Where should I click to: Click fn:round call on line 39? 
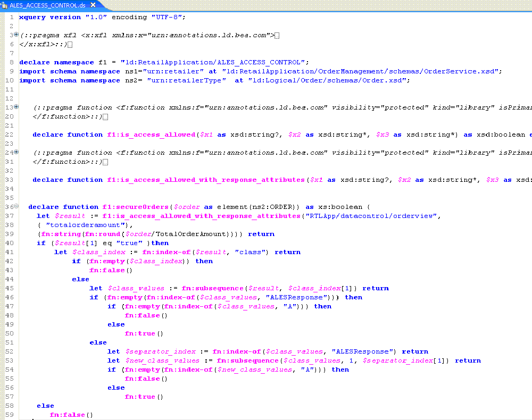[x=103, y=234]
